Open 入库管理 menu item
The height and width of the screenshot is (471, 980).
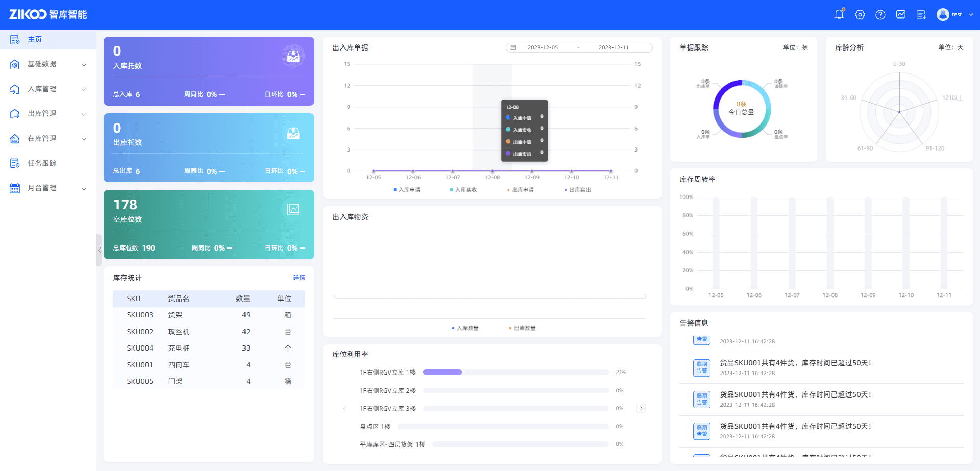click(x=48, y=89)
